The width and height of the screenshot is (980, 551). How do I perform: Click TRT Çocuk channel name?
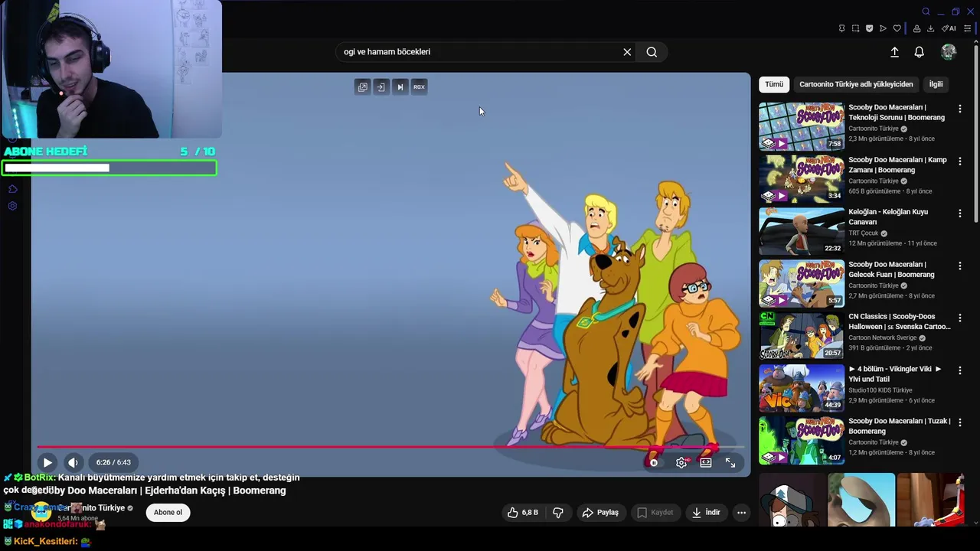click(x=864, y=233)
